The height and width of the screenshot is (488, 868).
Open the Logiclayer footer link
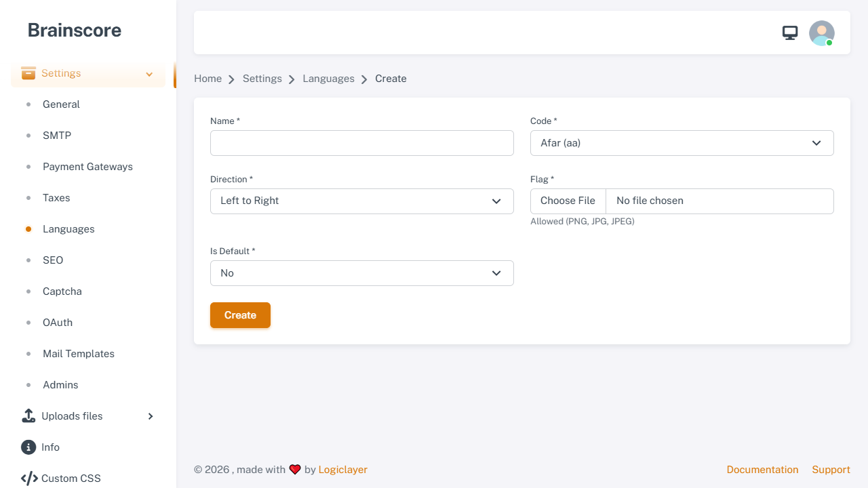click(343, 470)
